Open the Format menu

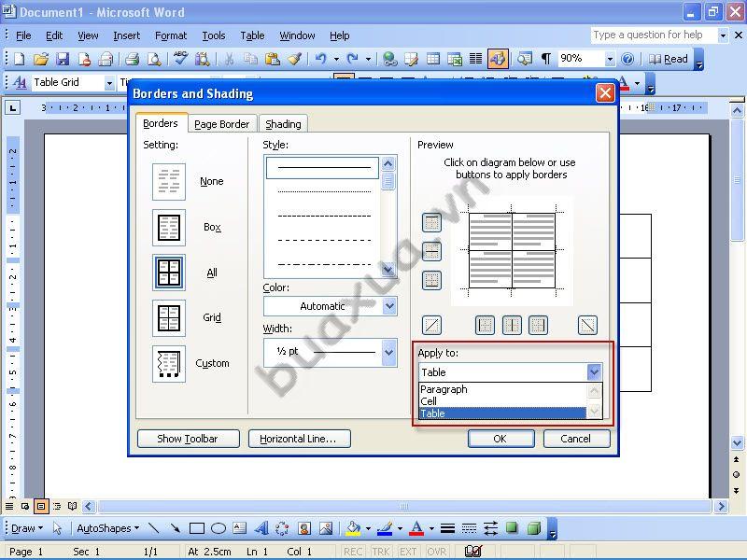coord(171,35)
